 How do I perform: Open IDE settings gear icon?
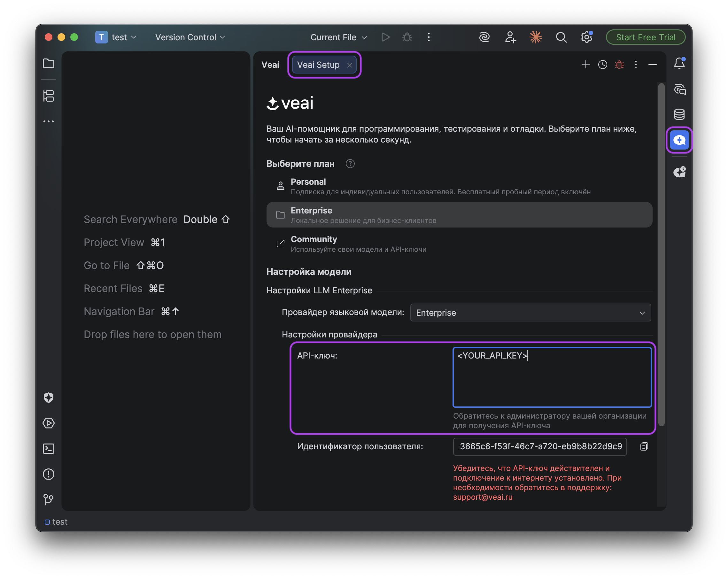586,37
